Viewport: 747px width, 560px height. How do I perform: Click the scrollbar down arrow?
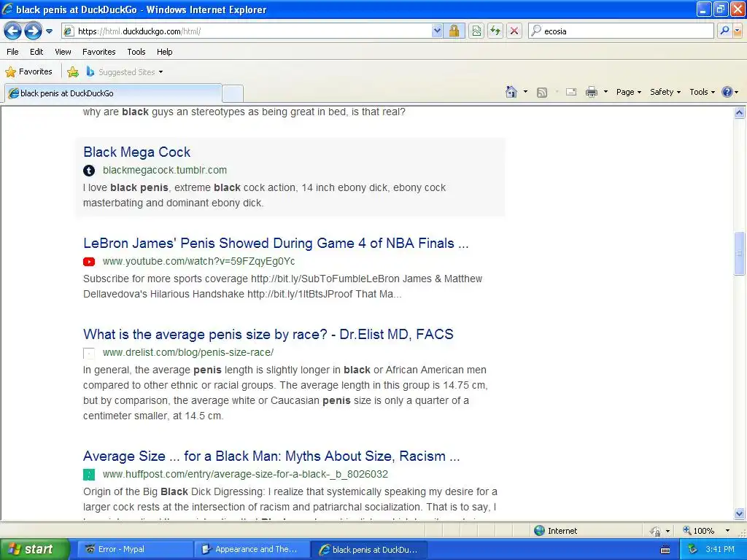(740, 513)
